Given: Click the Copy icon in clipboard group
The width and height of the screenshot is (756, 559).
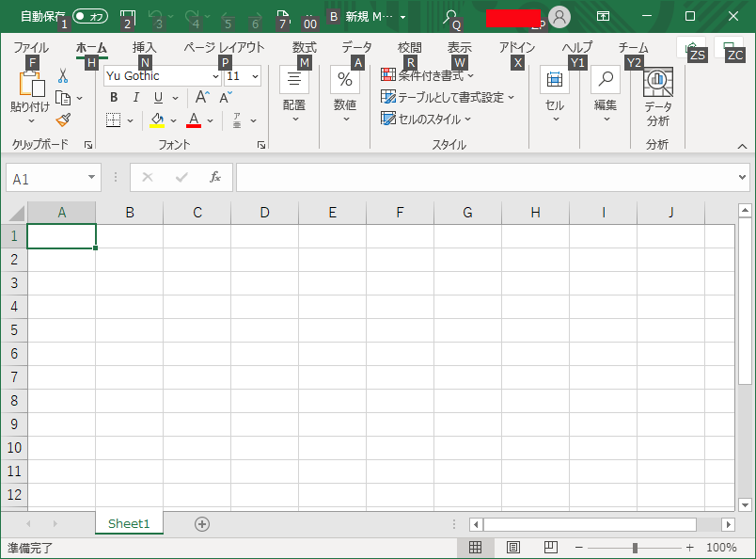Looking at the screenshot, I should 63,98.
